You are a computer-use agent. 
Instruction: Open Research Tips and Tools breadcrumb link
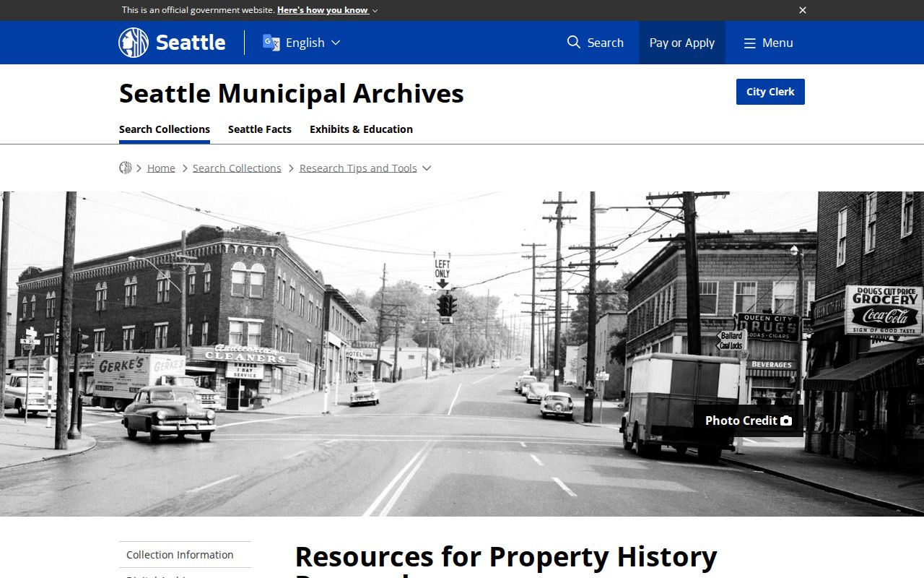pyautogui.click(x=358, y=168)
